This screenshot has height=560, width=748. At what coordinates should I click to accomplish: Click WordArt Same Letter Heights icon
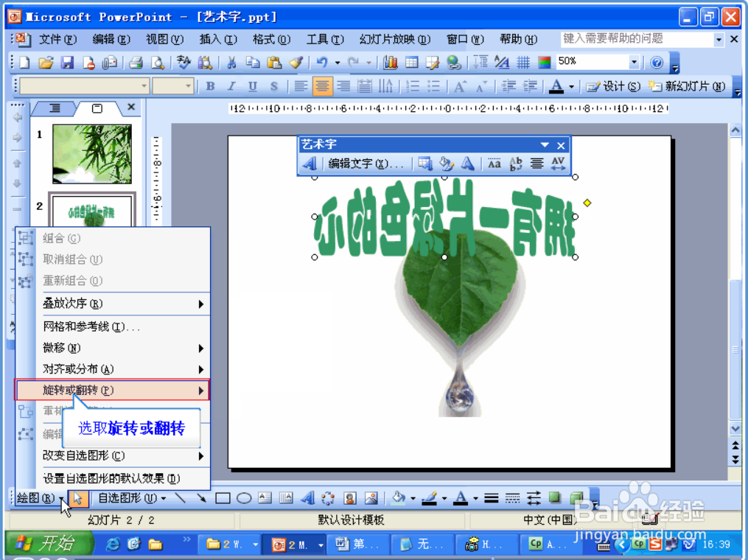pos(494,164)
